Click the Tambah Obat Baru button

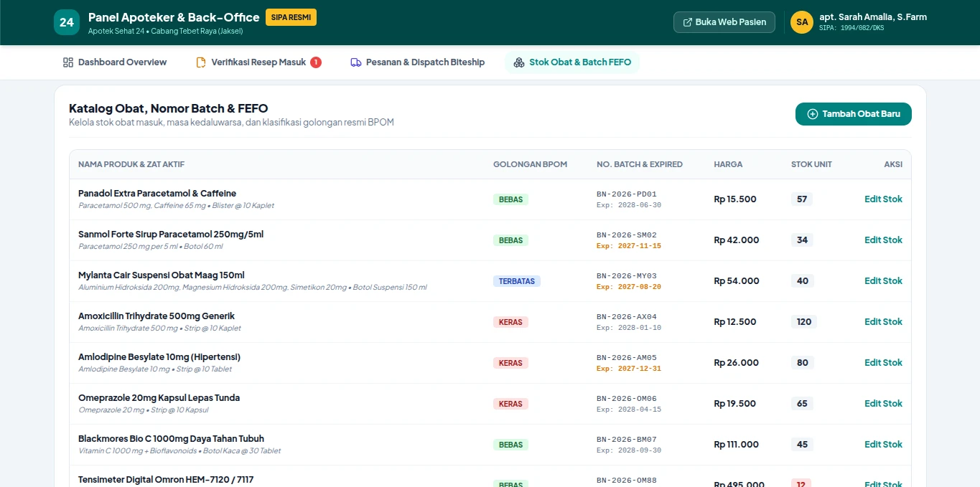853,114
